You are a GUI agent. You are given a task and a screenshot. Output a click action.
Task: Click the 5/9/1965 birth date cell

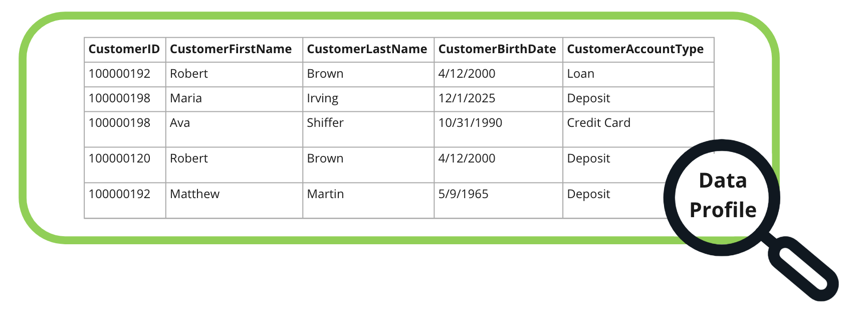[498, 200]
